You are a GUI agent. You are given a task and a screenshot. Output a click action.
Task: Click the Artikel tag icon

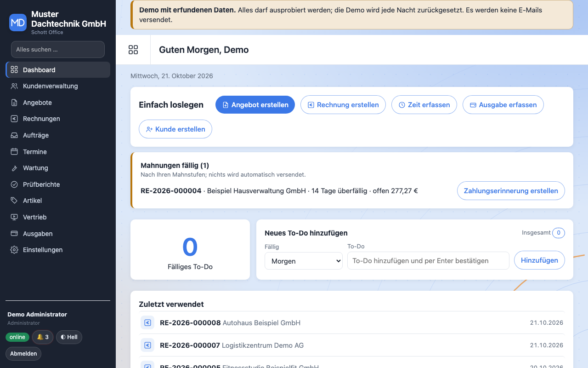[x=14, y=201]
